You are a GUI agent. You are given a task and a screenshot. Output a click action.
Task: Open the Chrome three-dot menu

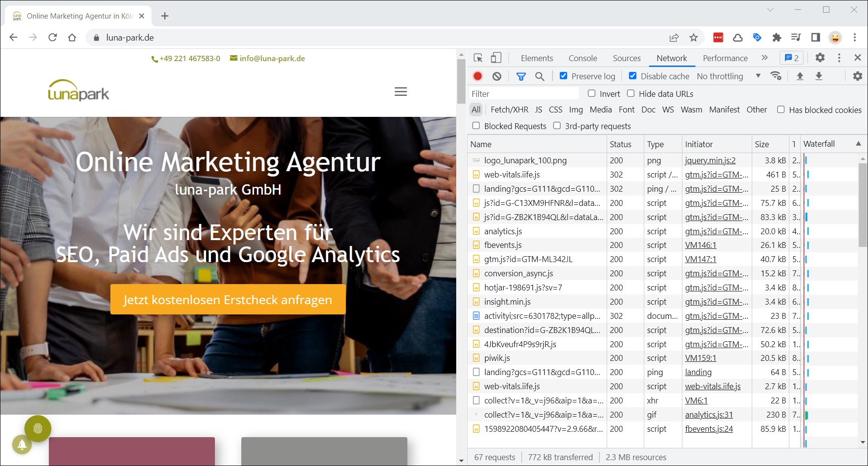click(855, 37)
